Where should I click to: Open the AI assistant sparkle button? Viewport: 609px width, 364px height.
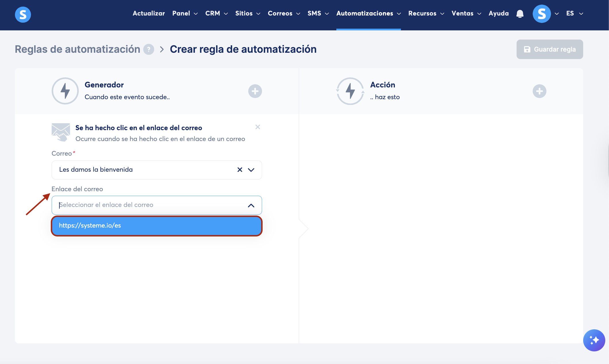(594, 340)
